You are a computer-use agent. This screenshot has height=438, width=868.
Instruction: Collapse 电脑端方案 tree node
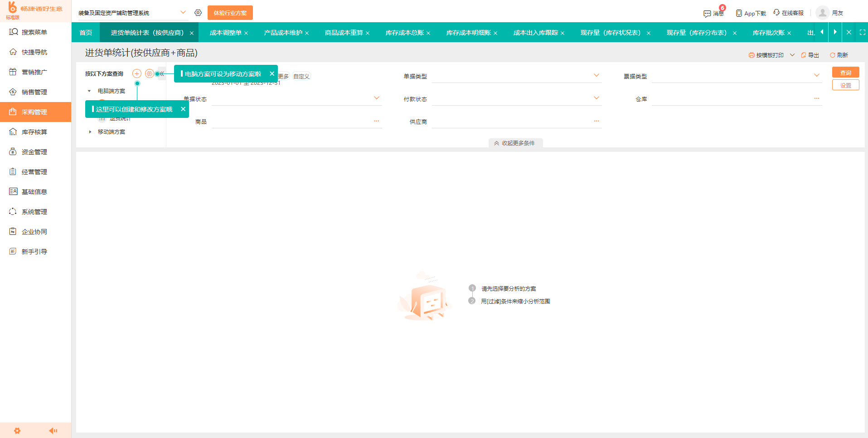[x=89, y=90]
